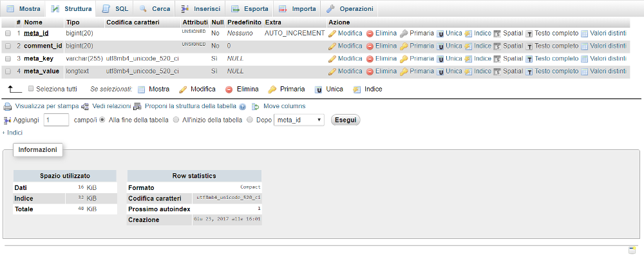Click the Nome column header

tap(33, 22)
